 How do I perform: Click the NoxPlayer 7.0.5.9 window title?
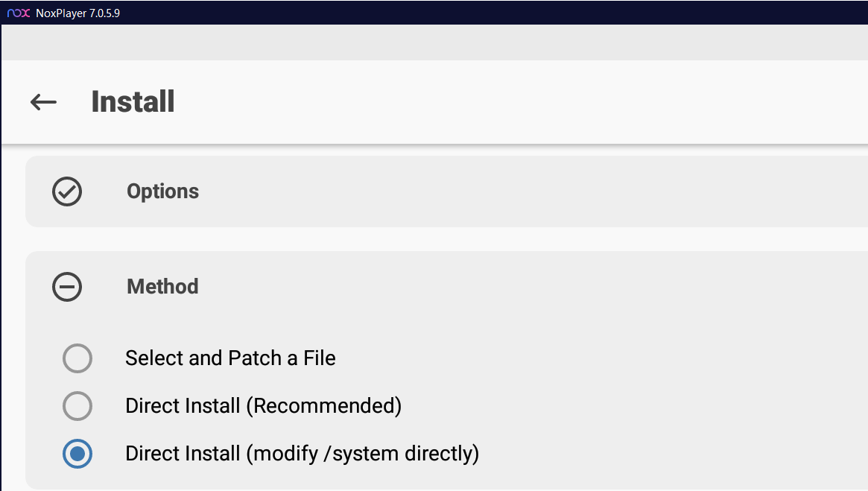pos(78,13)
